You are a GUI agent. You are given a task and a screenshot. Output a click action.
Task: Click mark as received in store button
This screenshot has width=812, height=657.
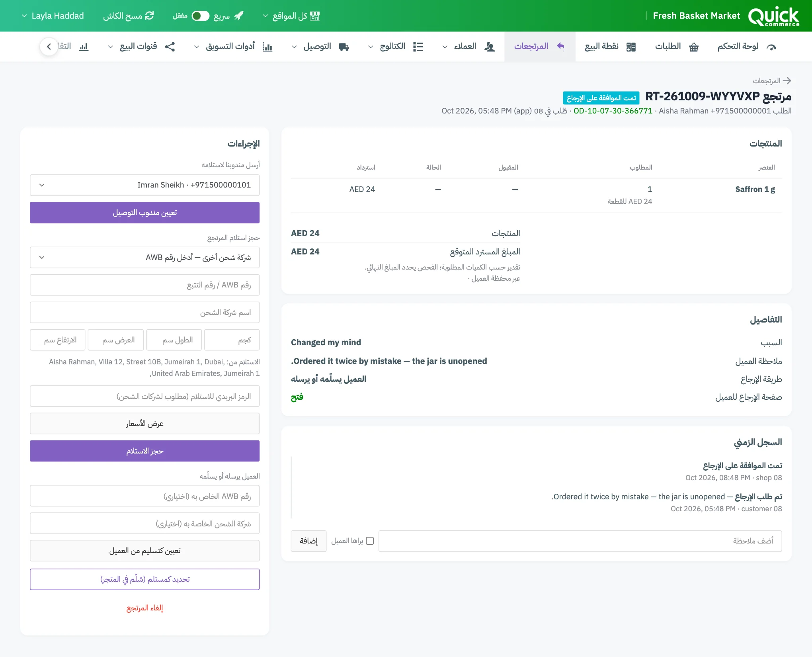pos(144,579)
